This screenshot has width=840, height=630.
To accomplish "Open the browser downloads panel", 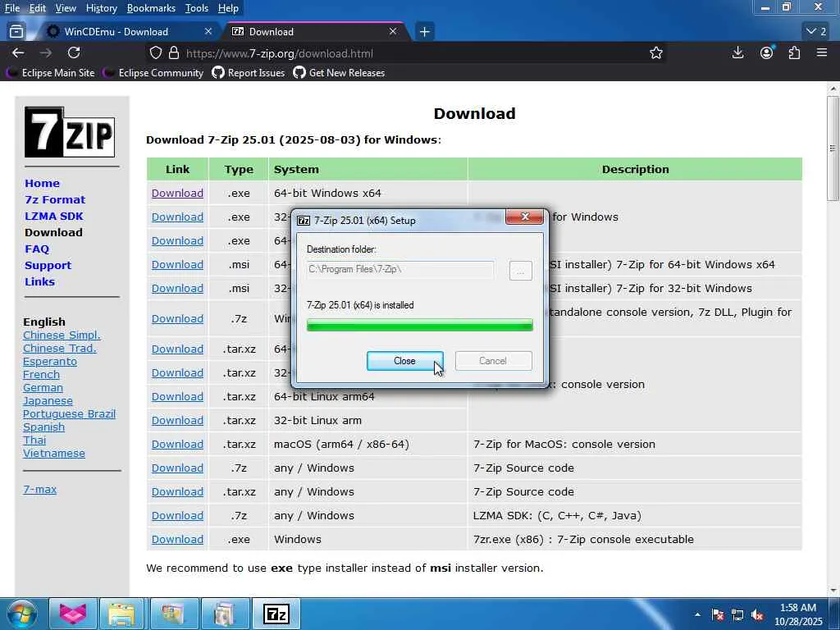I will click(737, 52).
